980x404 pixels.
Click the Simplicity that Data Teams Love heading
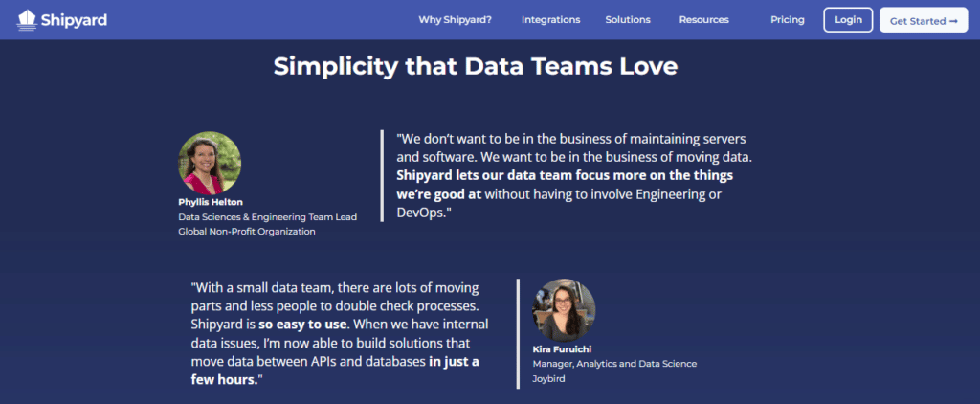475,66
